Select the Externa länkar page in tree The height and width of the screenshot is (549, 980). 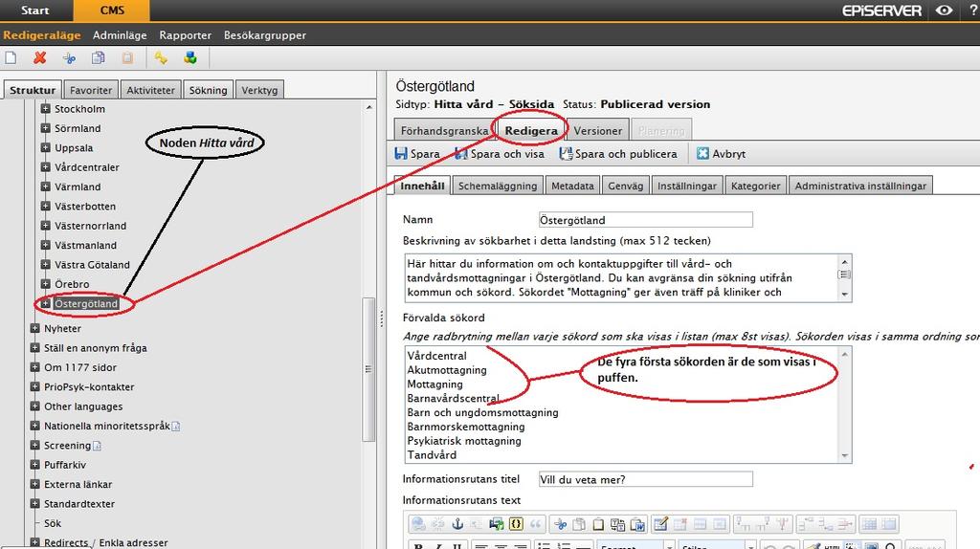point(78,484)
